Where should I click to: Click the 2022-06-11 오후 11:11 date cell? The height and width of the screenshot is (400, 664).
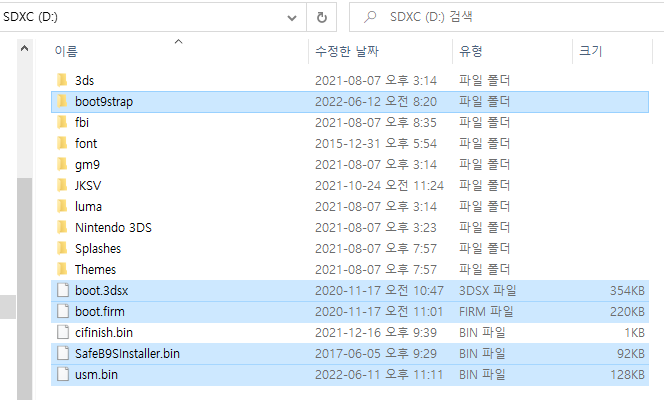[x=379, y=375]
